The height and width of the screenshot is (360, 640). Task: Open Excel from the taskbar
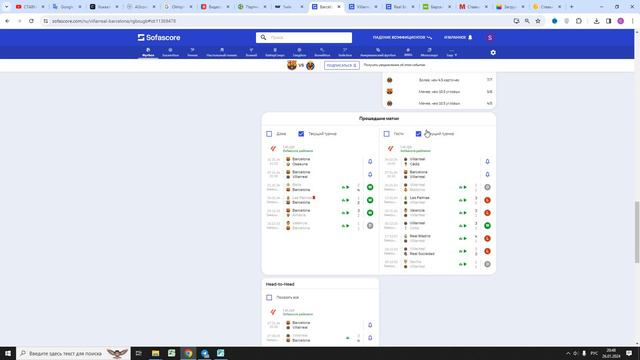tap(171, 353)
